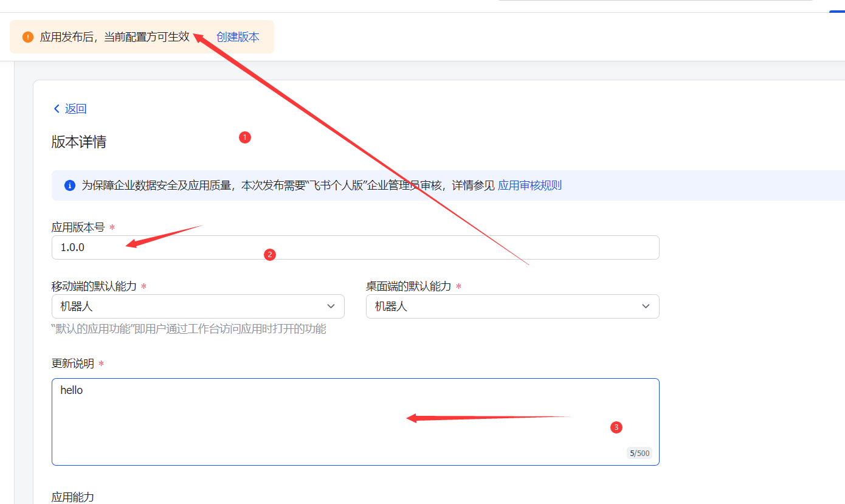Open the 桌面端的默认能力 dropdown
Image resolution: width=845 pixels, height=504 pixels.
coord(512,306)
